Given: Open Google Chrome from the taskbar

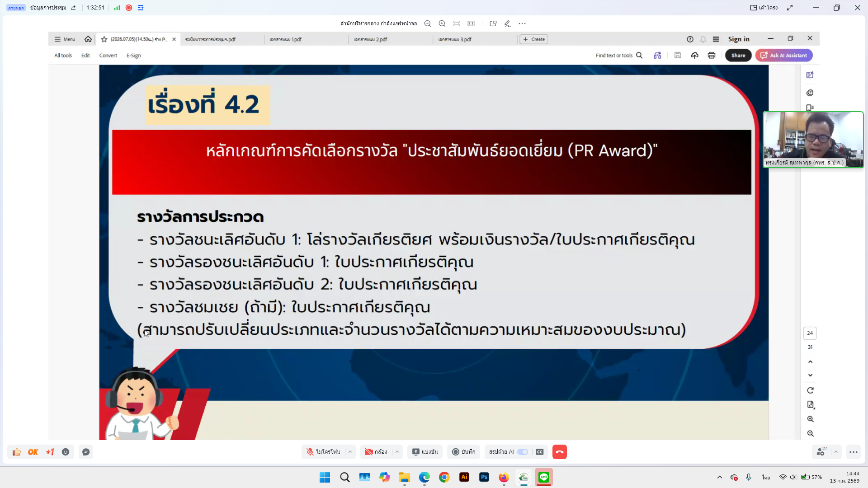Looking at the screenshot, I should pos(444,477).
